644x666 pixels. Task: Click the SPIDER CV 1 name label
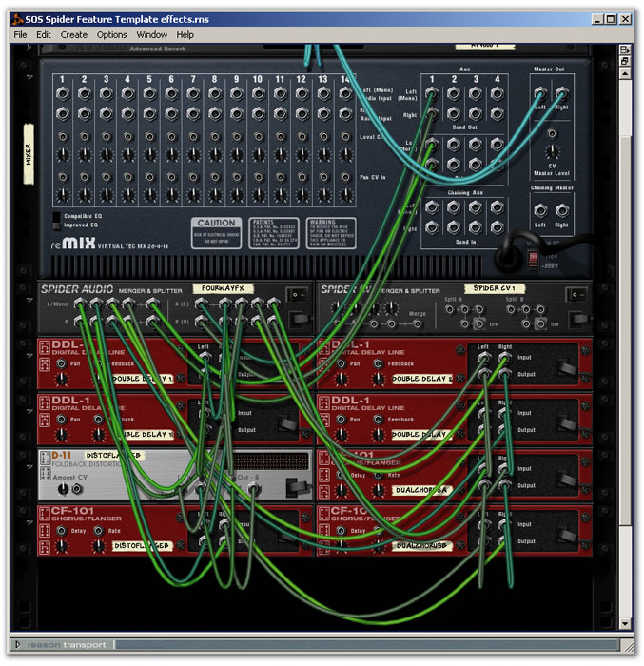[494, 288]
